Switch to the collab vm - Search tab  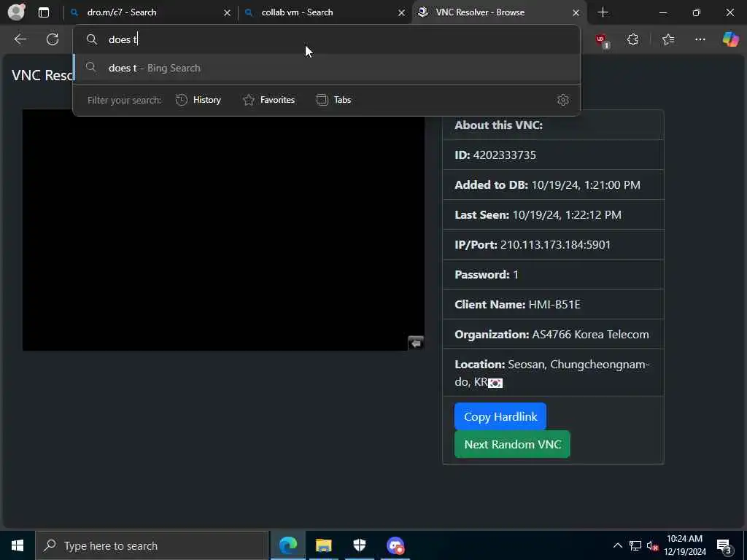(323, 12)
